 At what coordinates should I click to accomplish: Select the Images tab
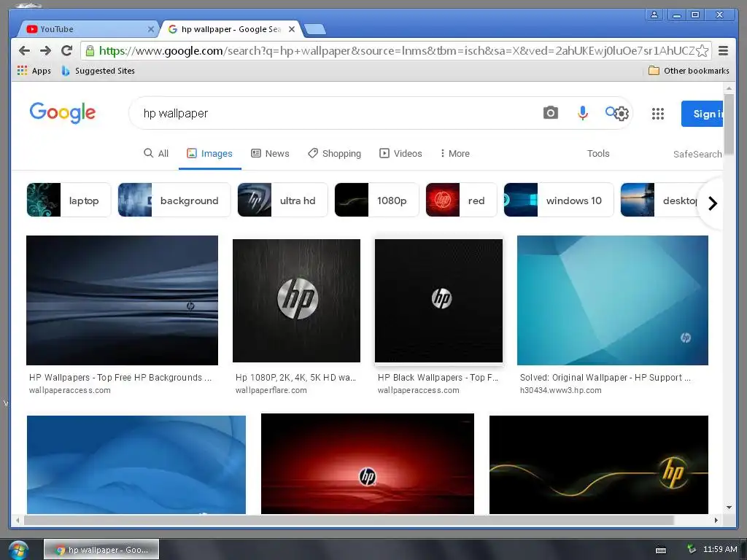[209, 153]
